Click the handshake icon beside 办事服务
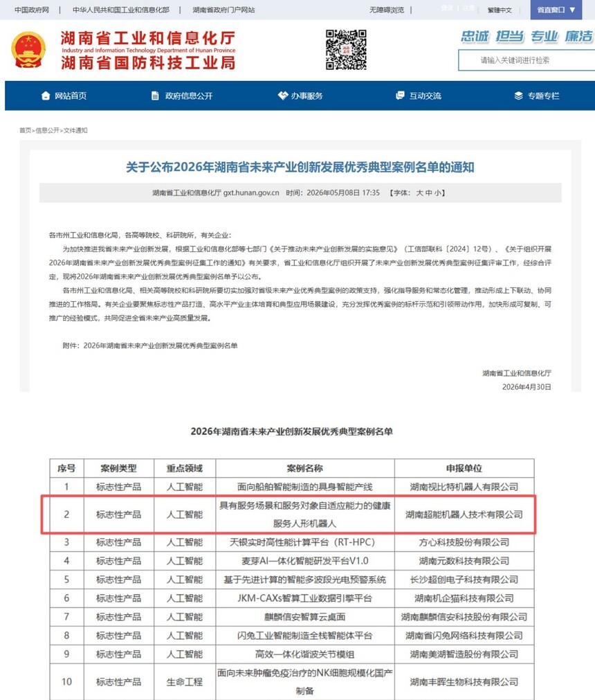 click(283, 96)
